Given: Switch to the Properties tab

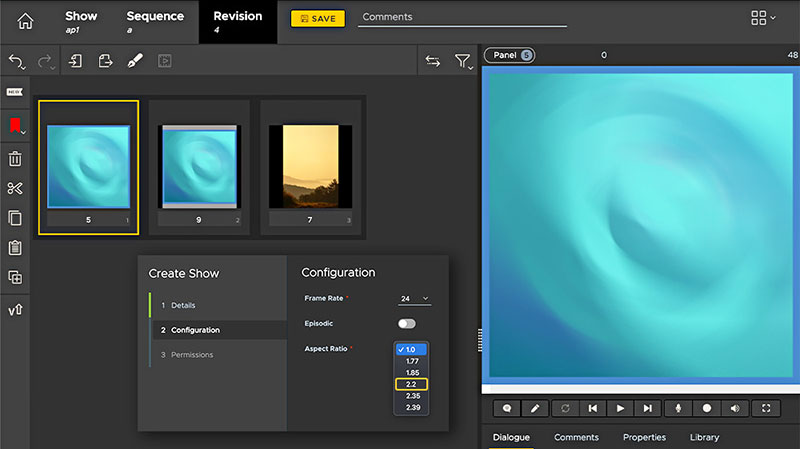Looking at the screenshot, I should [x=644, y=437].
